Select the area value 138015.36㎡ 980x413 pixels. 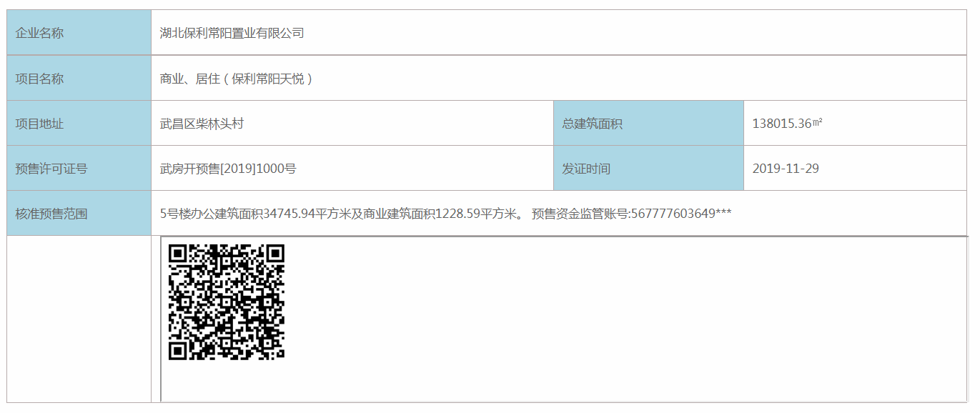point(787,124)
